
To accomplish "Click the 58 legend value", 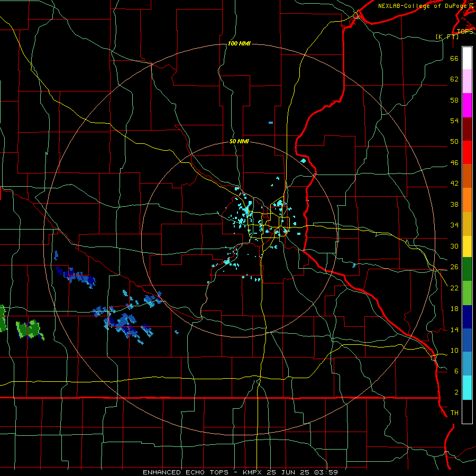I will click(454, 100).
